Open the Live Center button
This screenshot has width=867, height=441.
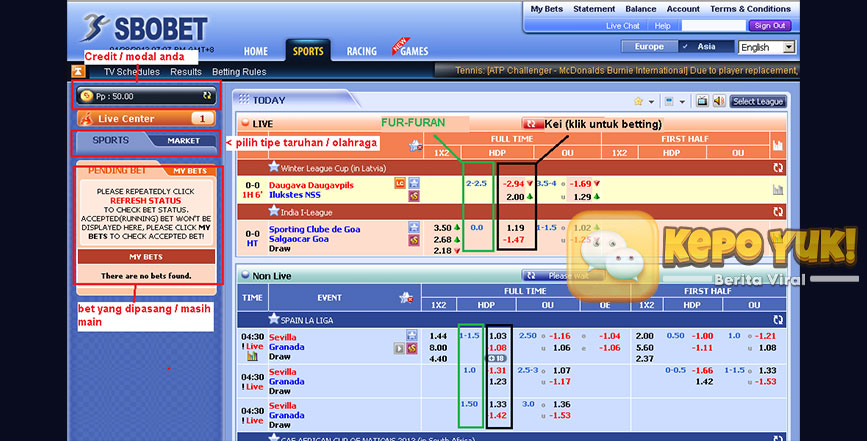tap(146, 118)
